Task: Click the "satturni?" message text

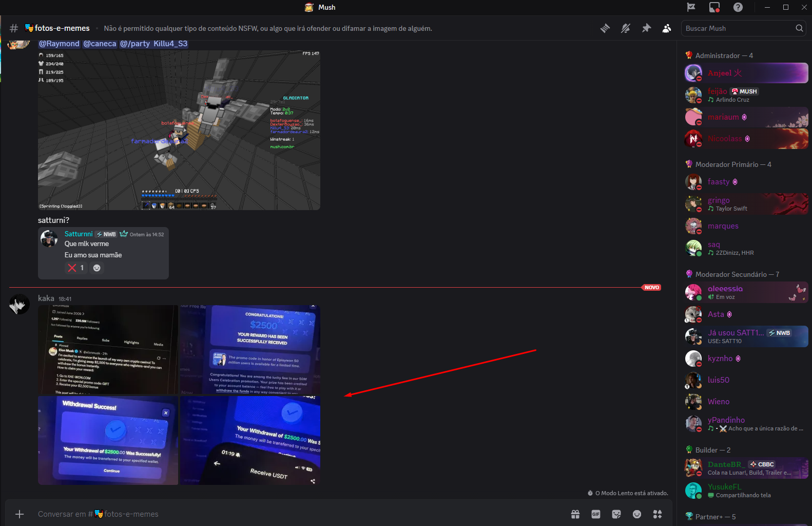Action: pyautogui.click(x=53, y=220)
